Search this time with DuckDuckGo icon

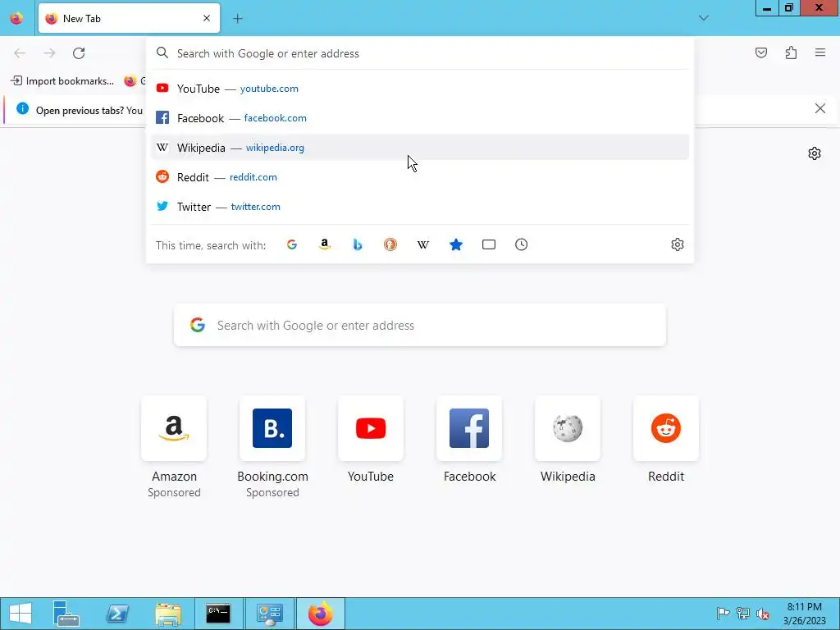click(390, 244)
